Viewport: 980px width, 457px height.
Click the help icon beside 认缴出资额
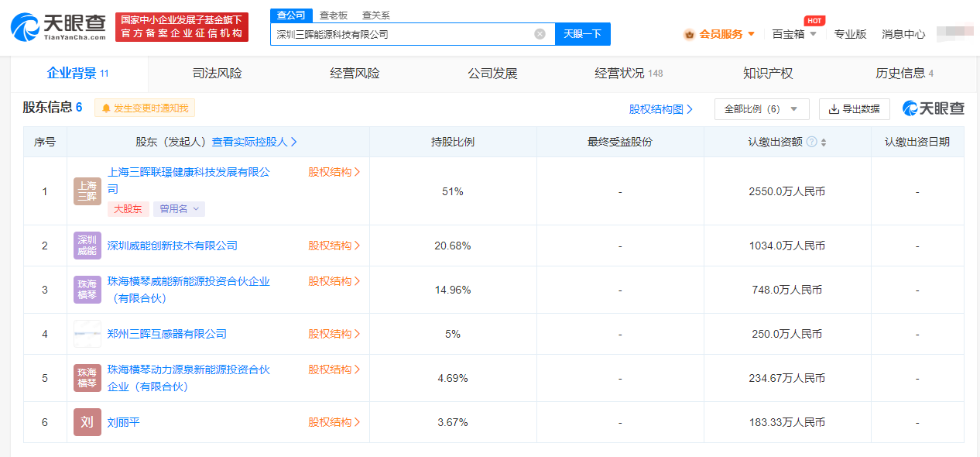point(811,143)
